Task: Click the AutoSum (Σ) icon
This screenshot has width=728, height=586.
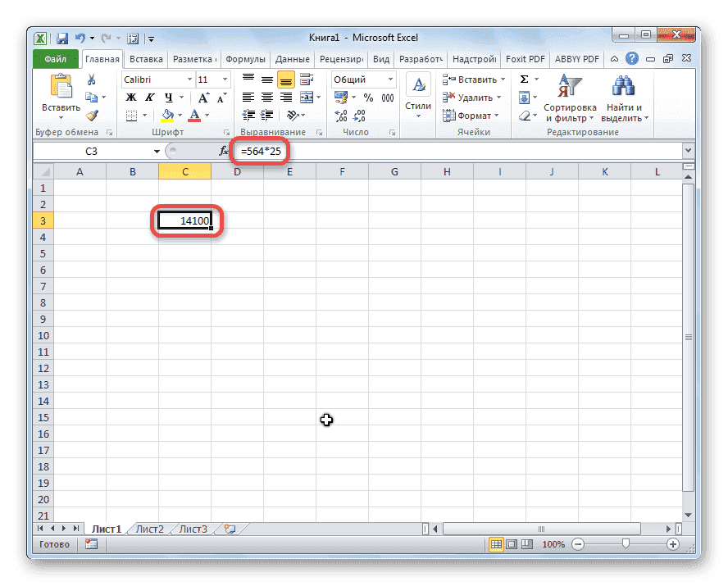Action: point(525,79)
